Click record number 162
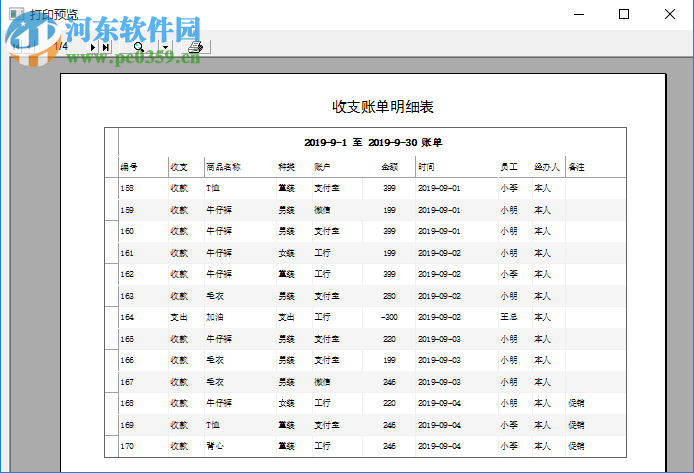 point(127,274)
